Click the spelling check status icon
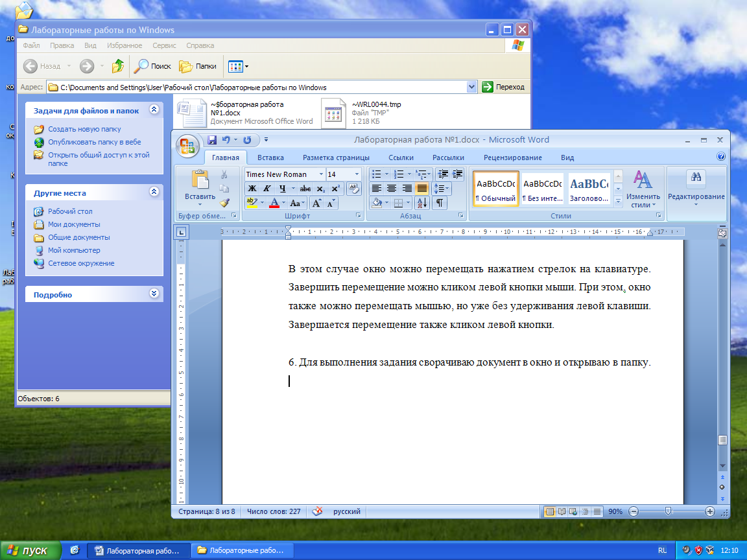Screen dimensions: 747x560 click(317, 511)
